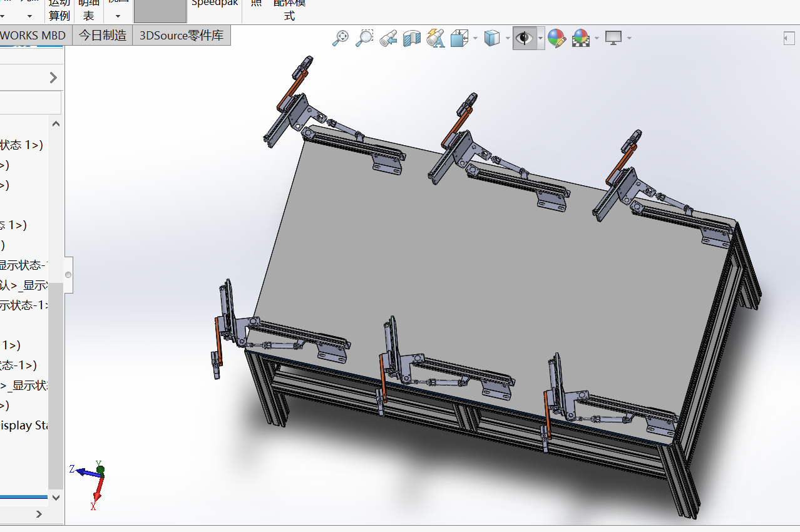Click the Zoom to Fit icon

click(x=341, y=38)
